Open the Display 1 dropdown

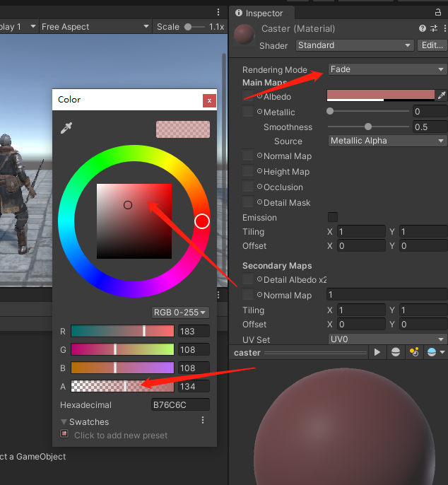pos(18,27)
